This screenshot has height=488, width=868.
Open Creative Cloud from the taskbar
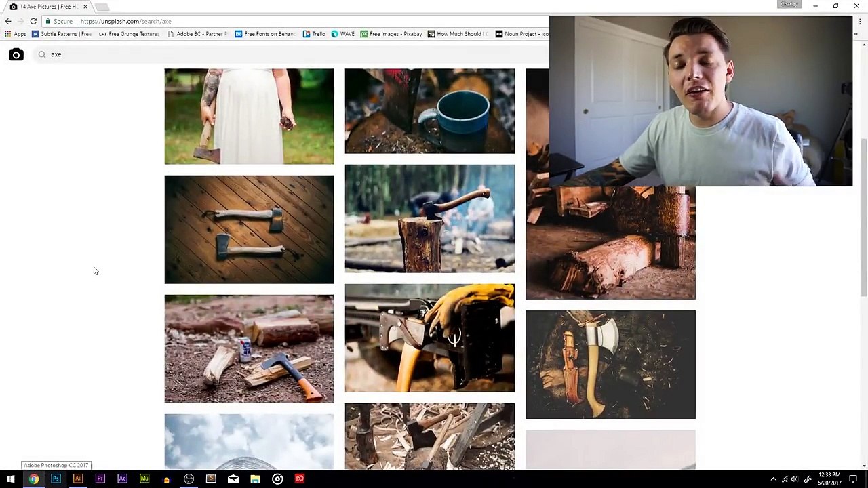299,479
